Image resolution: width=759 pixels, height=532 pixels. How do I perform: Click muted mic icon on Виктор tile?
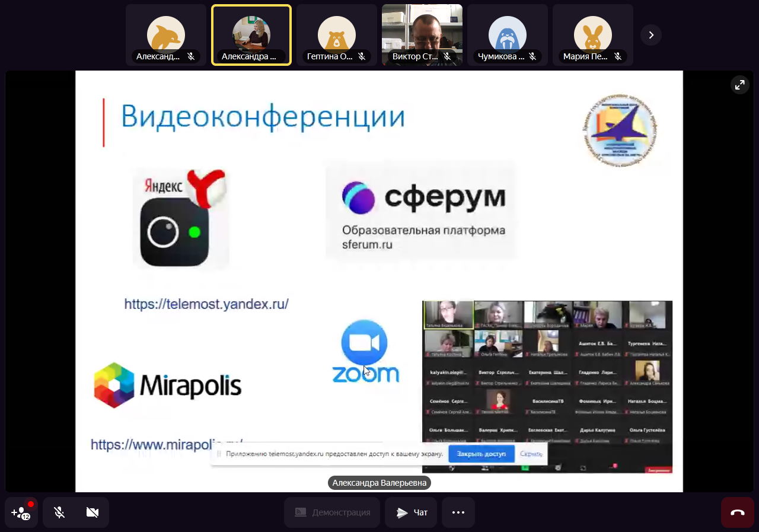tap(447, 56)
